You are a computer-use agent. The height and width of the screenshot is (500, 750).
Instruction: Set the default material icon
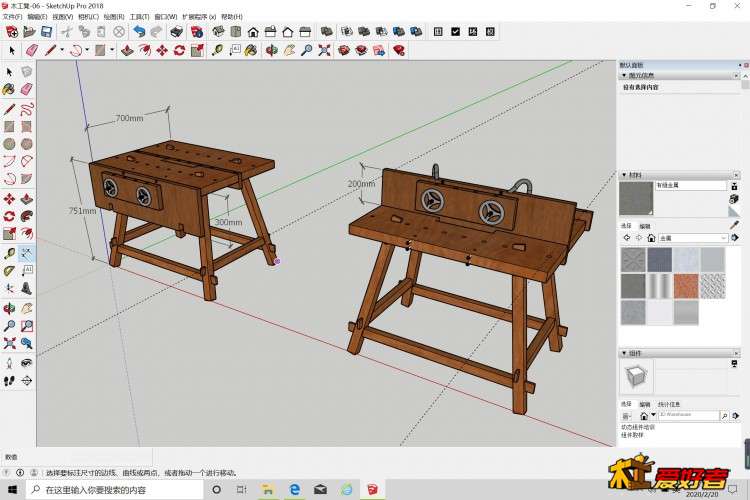[x=734, y=211]
